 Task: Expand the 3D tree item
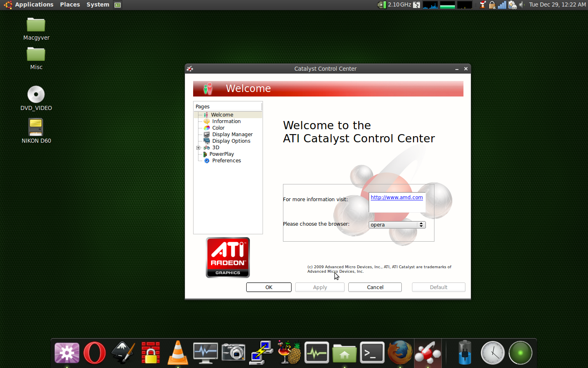click(x=197, y=148)
